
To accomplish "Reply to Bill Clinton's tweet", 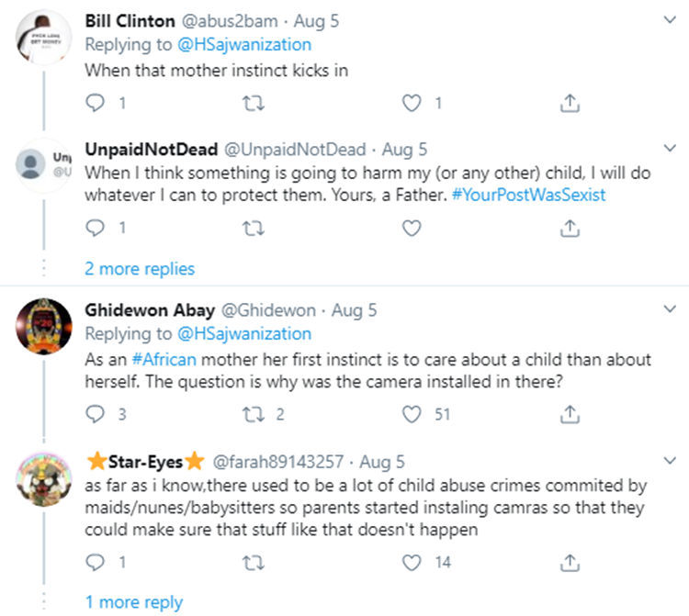I will [95, 104].
